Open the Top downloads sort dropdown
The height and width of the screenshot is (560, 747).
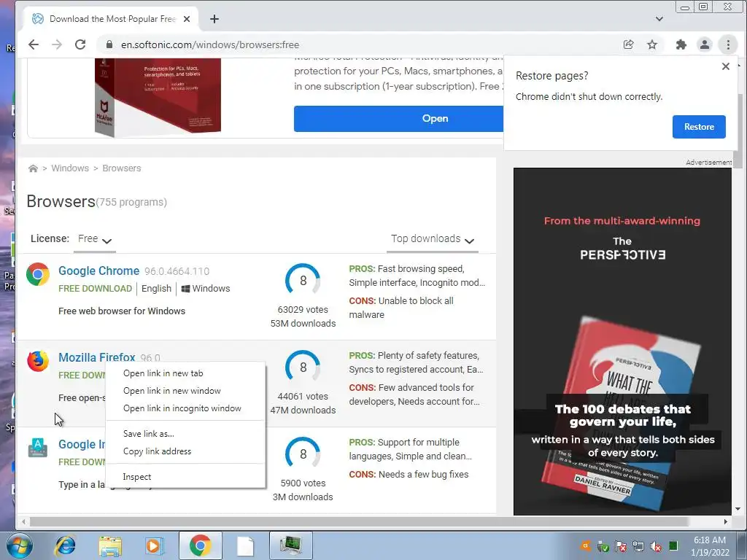[433, 239]
